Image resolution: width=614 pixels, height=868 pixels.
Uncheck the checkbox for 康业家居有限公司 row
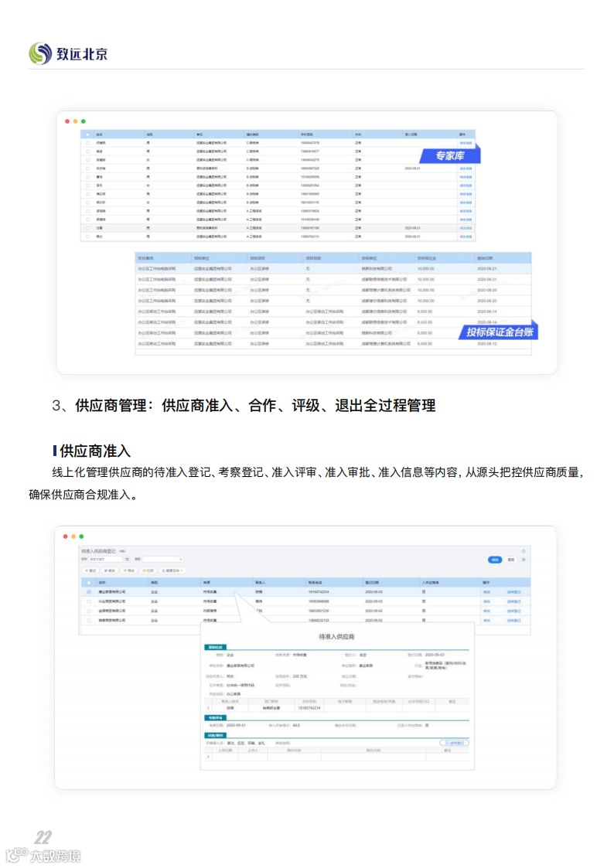click(x=89, y=592)
